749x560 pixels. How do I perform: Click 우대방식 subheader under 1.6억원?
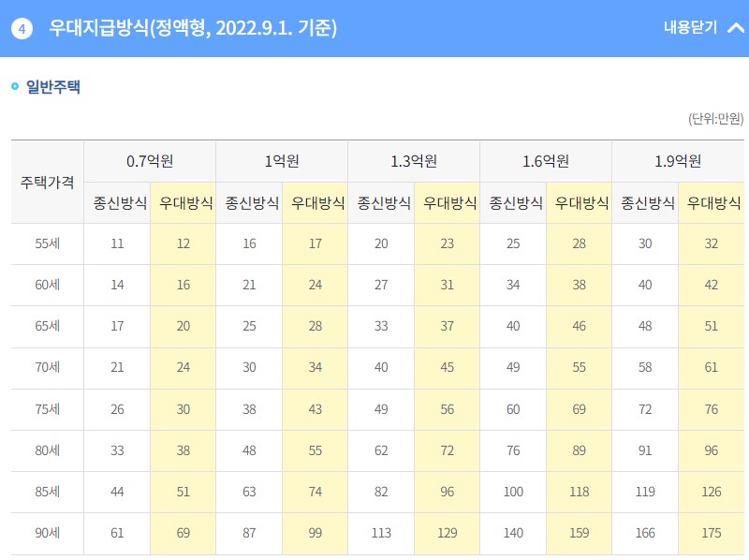click(x=581, y=203)
